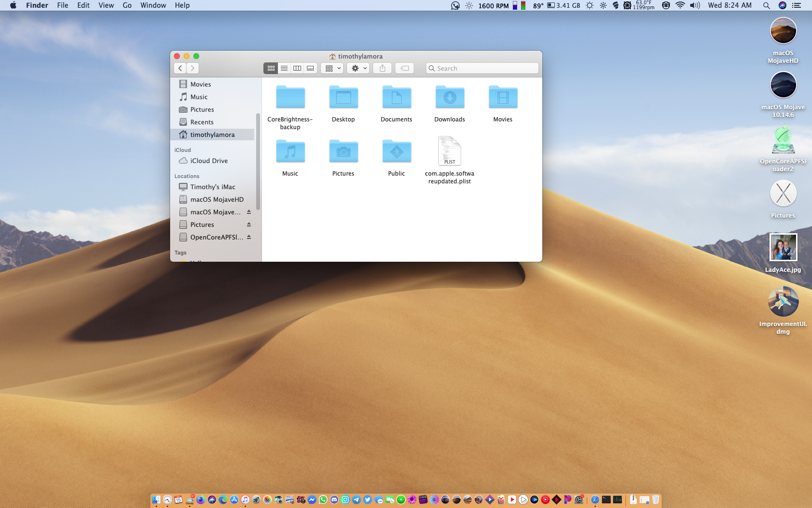Select com.apple.softwareupdated.plist file
Viewport: 812px width, 508px height.
[x=449, y=151]
